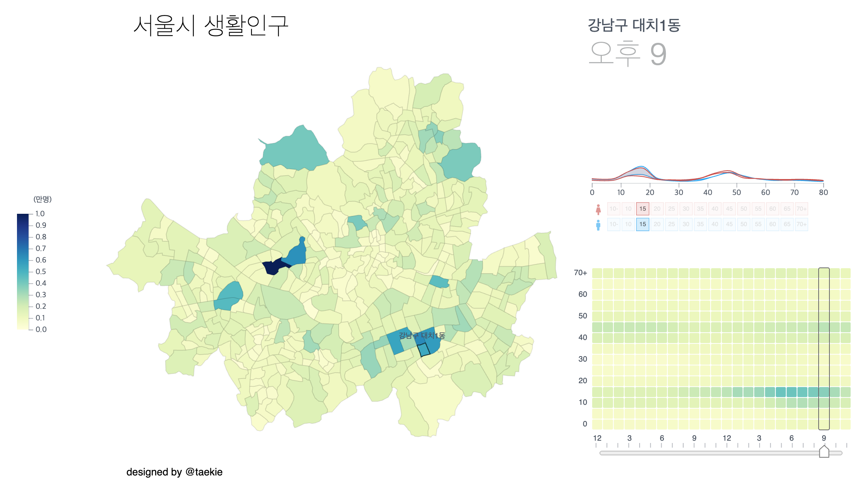The image size is (868, 487).
Task: Enable male 70+ age group
Action: tap(801, 224)
